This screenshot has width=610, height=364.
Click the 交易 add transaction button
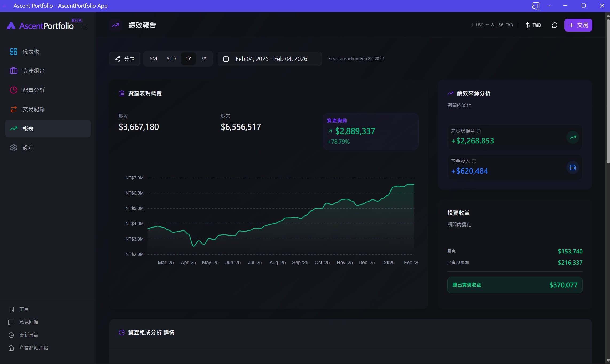click(x=578, y=25)
